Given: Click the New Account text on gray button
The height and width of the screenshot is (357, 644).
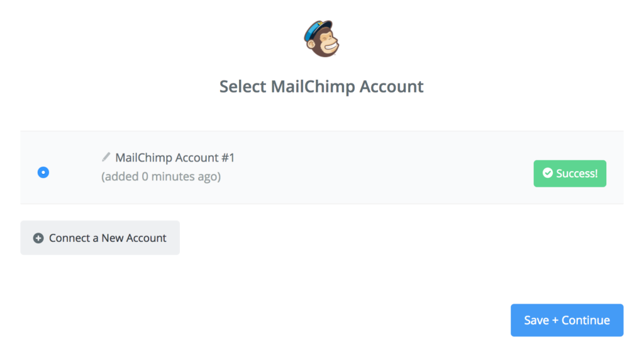Looking at the screenshot, I should pyautogui.click(x=134, y=238).
